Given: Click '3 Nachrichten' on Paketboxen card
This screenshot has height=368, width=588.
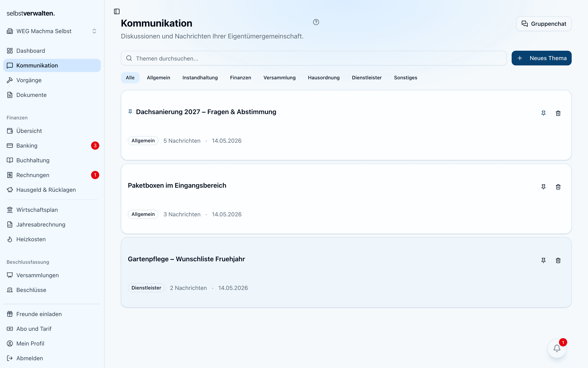Looking at the screenshot, I should point(182,214).
